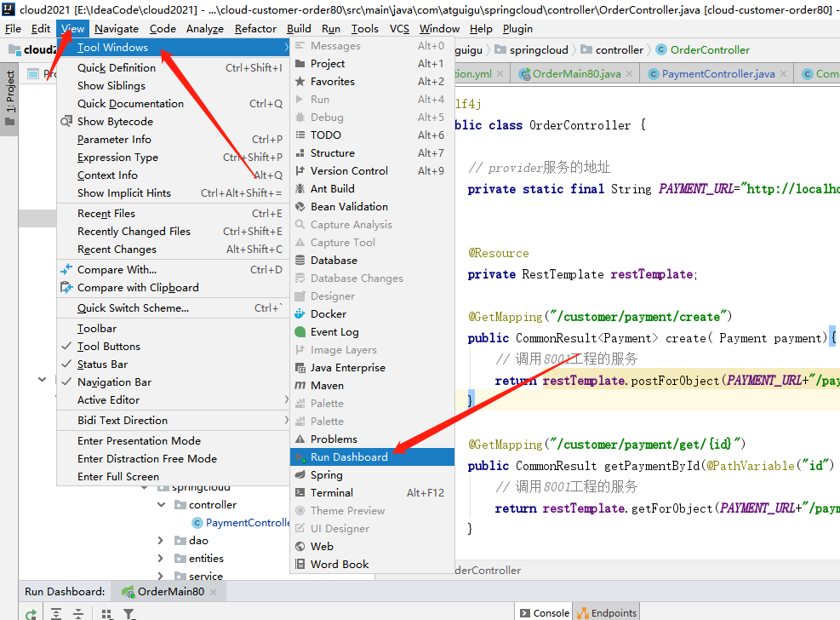Click expand all icon in Run Dashboard
The width and height of the screenshot is (840, 620).
click(x=56, y=614)
